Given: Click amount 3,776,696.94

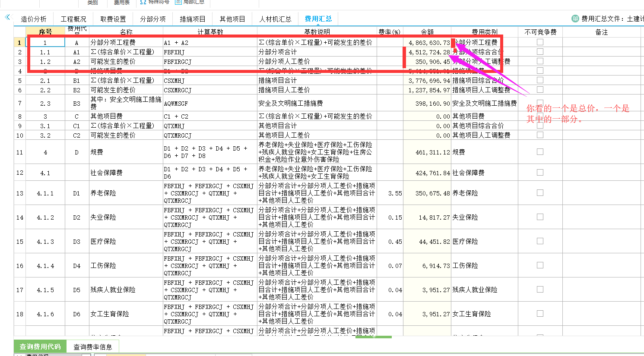Looking at the screenshot, I should (427, 81).
